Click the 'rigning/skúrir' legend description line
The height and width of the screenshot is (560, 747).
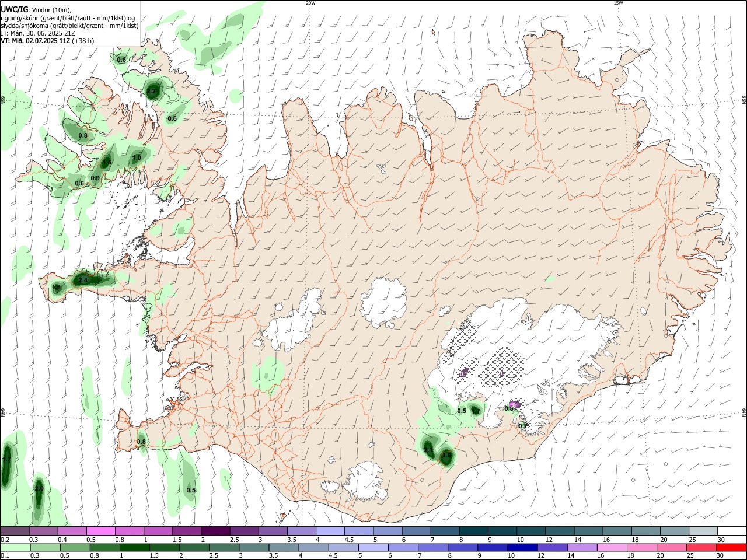pyautogui.click(x=68, y=18)
